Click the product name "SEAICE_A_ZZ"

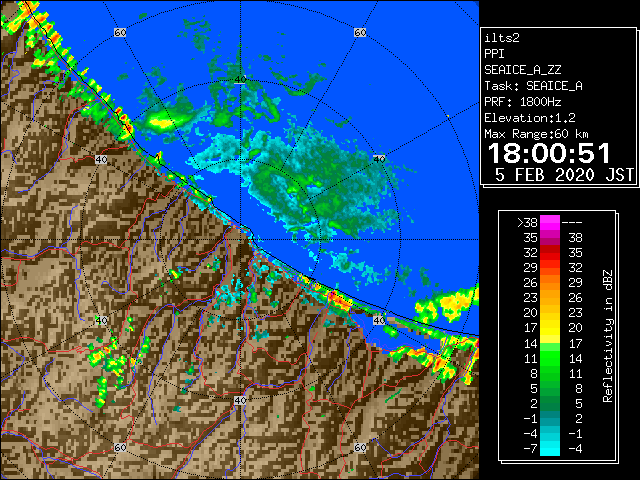[522, 70]
